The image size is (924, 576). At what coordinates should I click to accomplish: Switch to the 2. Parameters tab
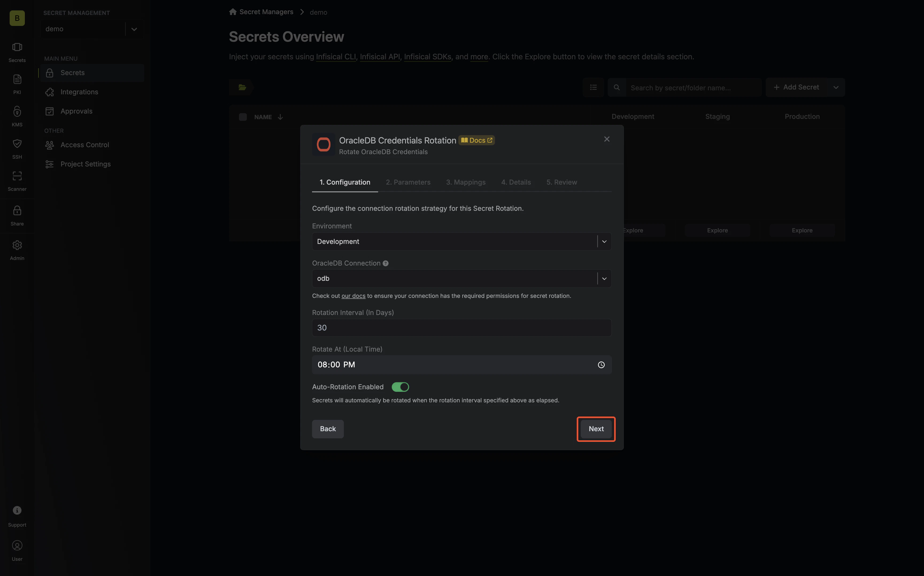(408, 182)
